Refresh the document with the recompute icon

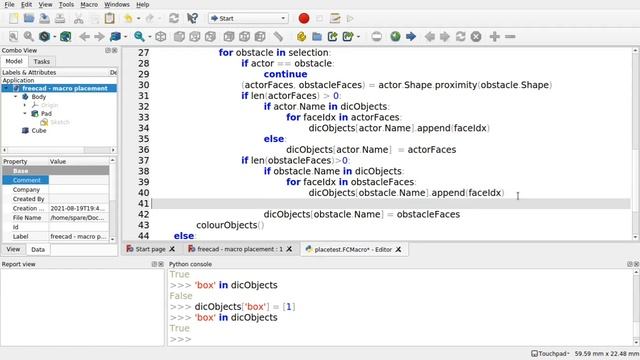[174, 18]
